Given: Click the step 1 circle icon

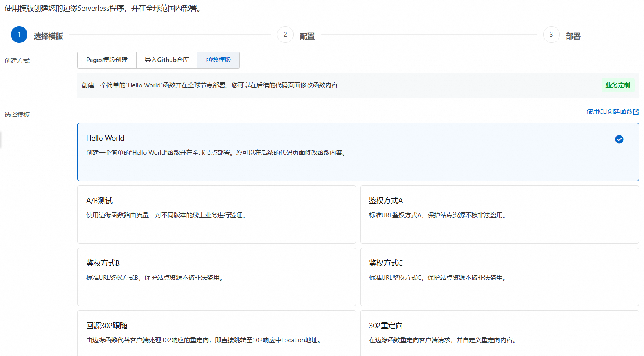Looking at the screenshot, I should pos(19,35).
